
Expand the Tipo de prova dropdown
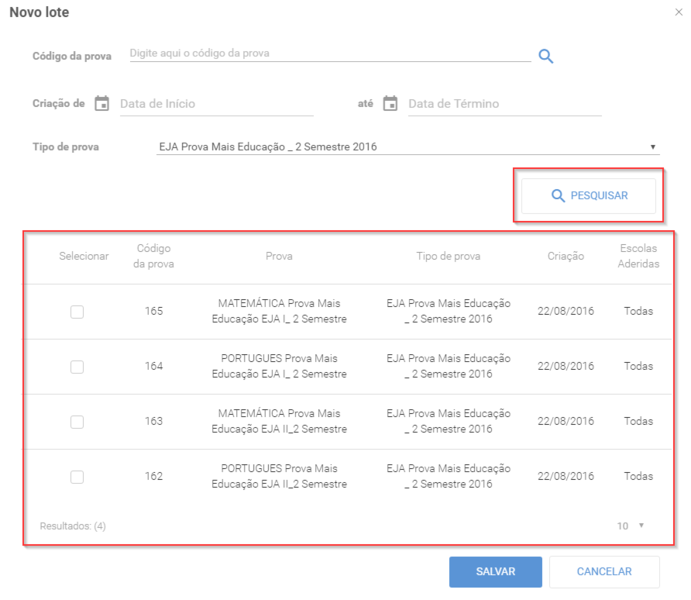click(x=408, y=147)
